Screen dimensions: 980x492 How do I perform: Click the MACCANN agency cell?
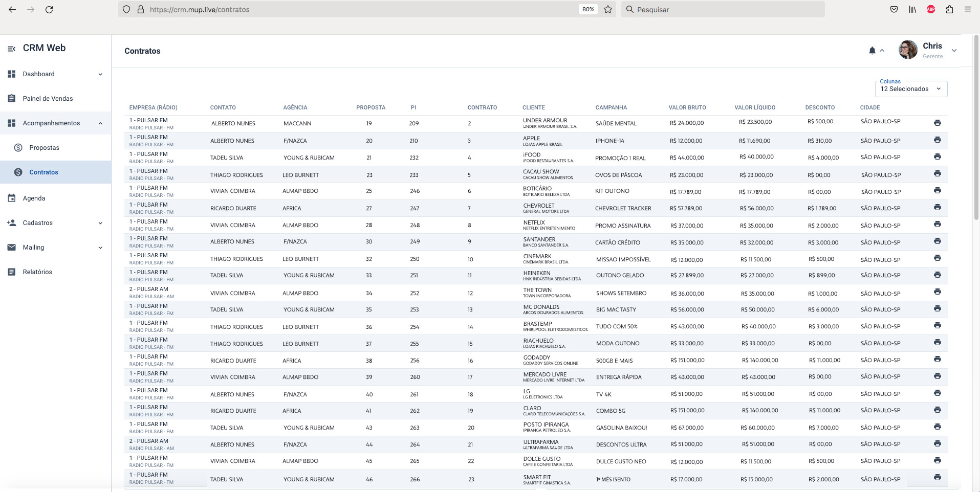pyautogui.click(x=297, y=123)
